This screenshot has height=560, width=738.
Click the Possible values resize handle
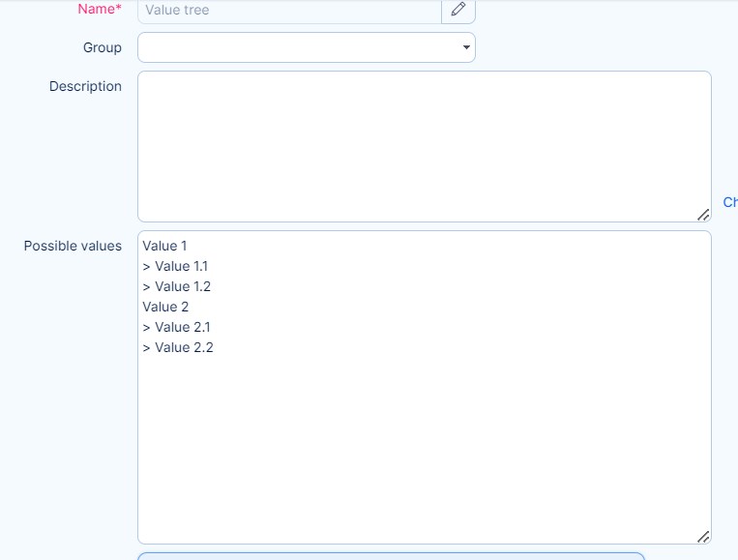(703, 537)
